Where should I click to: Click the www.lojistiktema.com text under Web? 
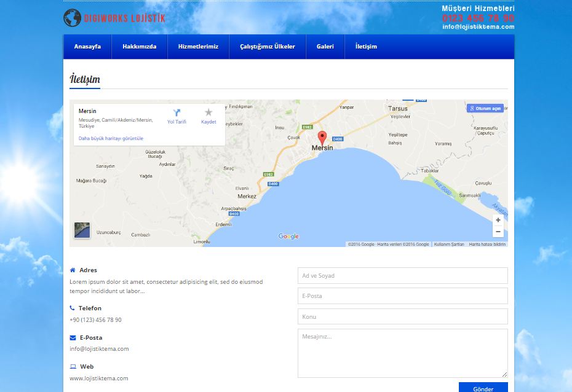[99, 378]
